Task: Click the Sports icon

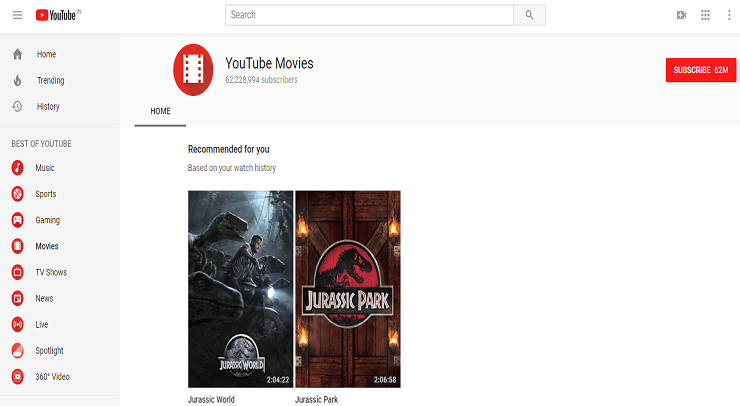Action: [x=17, y=194]
